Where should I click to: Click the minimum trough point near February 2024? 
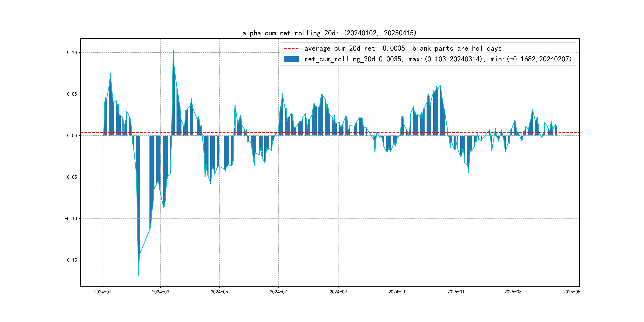pyautogui.click(x=139, y=275)
